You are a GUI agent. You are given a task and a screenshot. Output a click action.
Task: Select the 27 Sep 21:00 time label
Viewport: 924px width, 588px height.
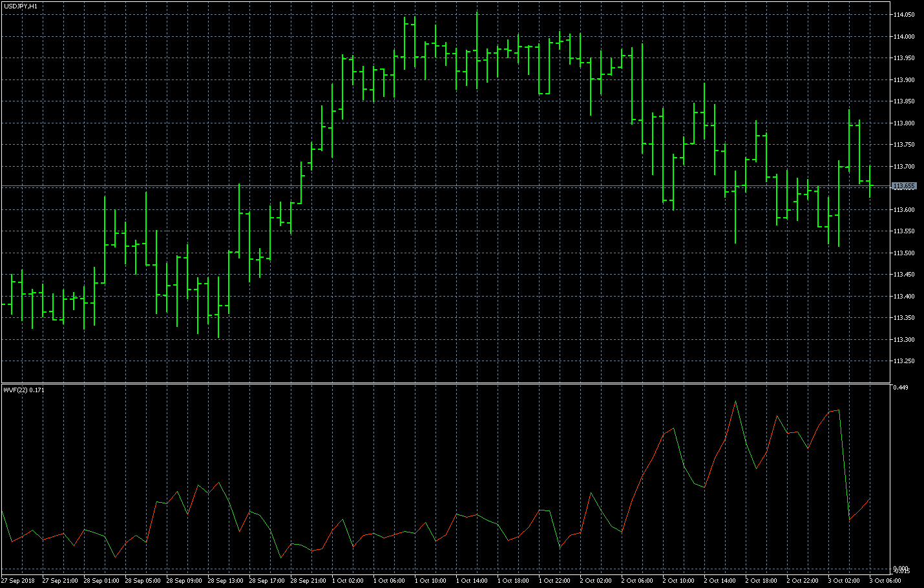pyautogui.click(x=60, y=581)
